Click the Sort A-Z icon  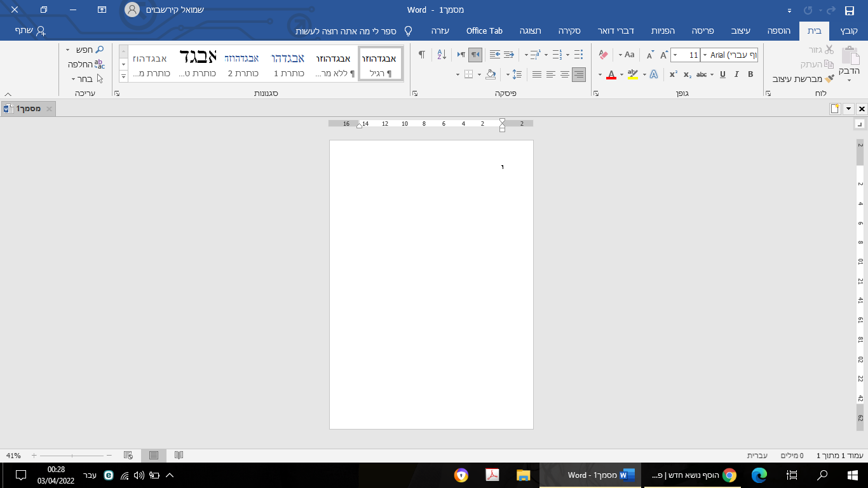(x=442, y=55)
